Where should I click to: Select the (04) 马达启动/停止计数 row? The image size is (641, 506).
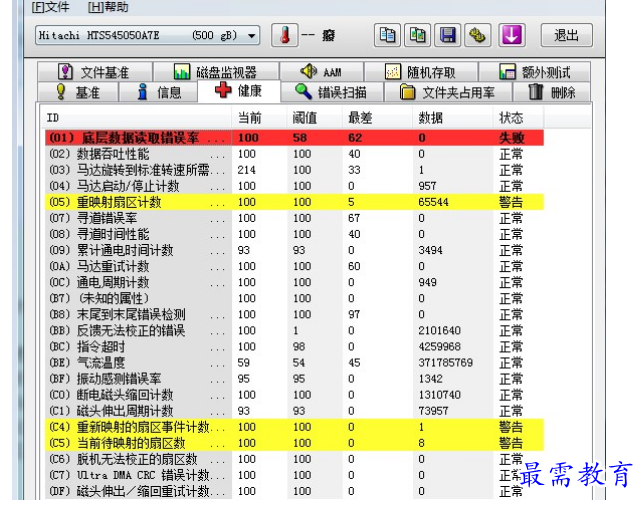coord(294,186)
